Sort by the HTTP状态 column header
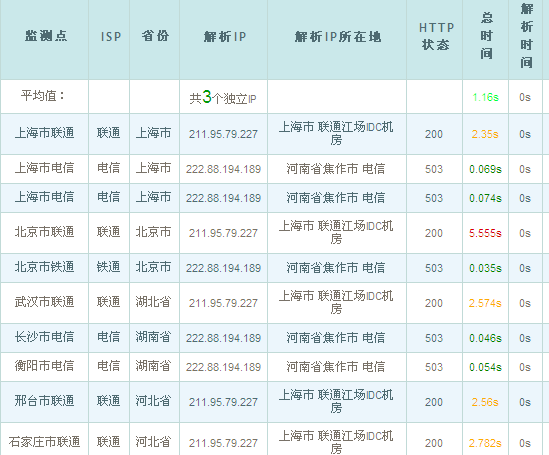549x455 pixels. [x=436, y=36]
